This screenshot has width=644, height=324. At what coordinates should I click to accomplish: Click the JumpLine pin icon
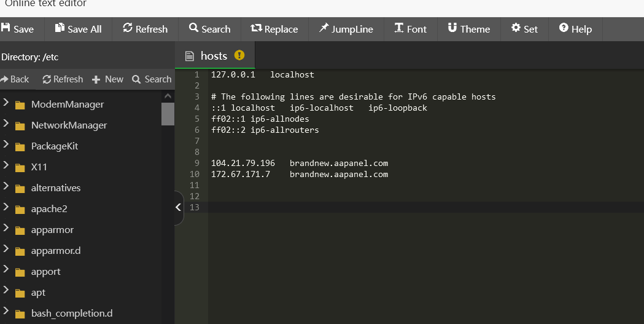[324, 28]
